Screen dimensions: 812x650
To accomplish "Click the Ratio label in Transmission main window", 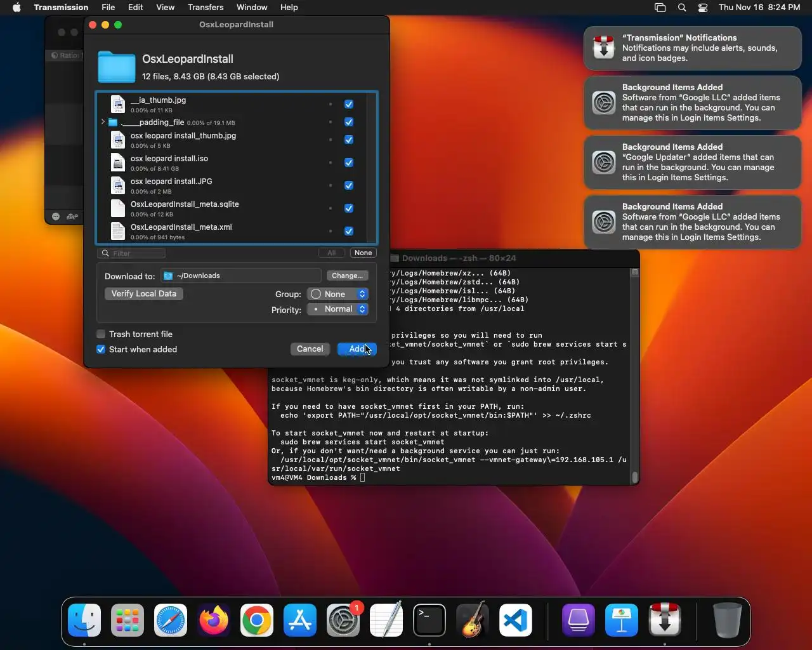I will point(67,55).
